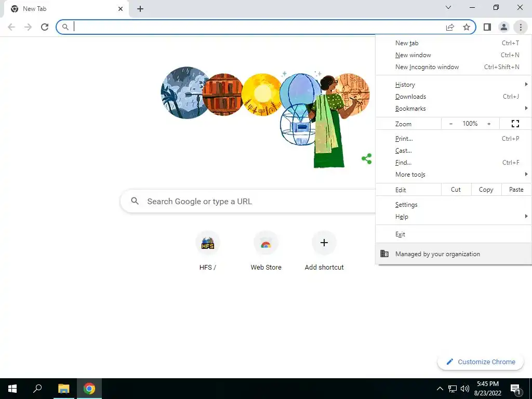Open the side panel icon
532x399 pixels.
pos(487,27)
